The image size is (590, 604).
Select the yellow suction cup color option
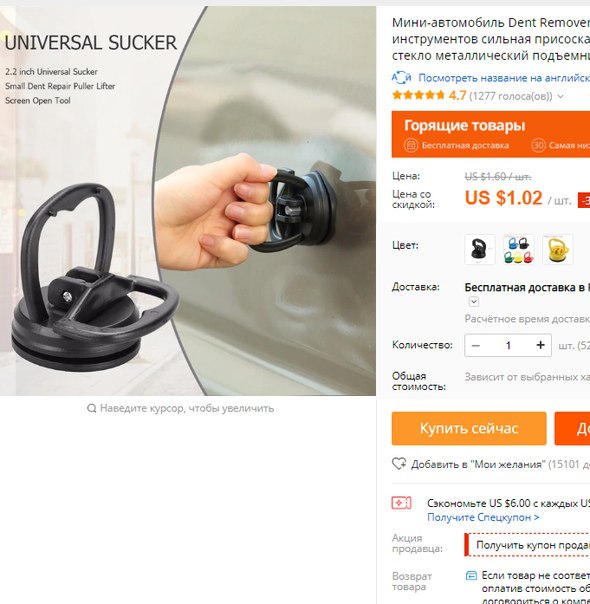pos(558,249)
